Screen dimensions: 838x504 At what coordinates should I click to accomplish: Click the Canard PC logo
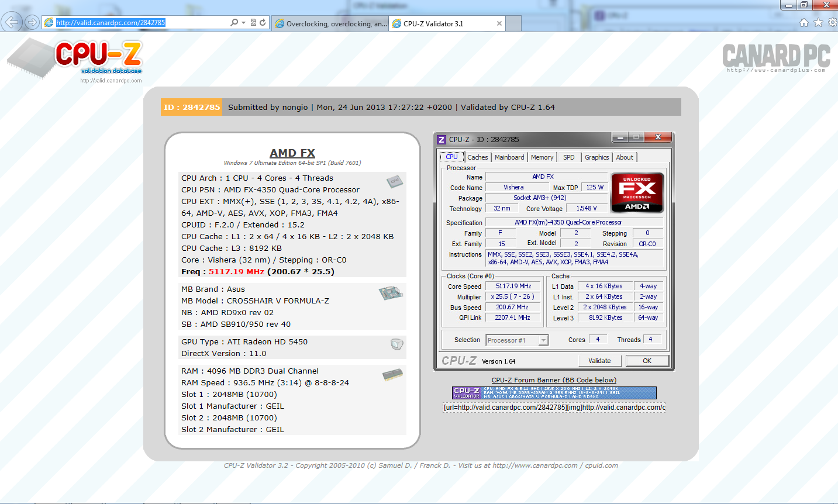776,57
